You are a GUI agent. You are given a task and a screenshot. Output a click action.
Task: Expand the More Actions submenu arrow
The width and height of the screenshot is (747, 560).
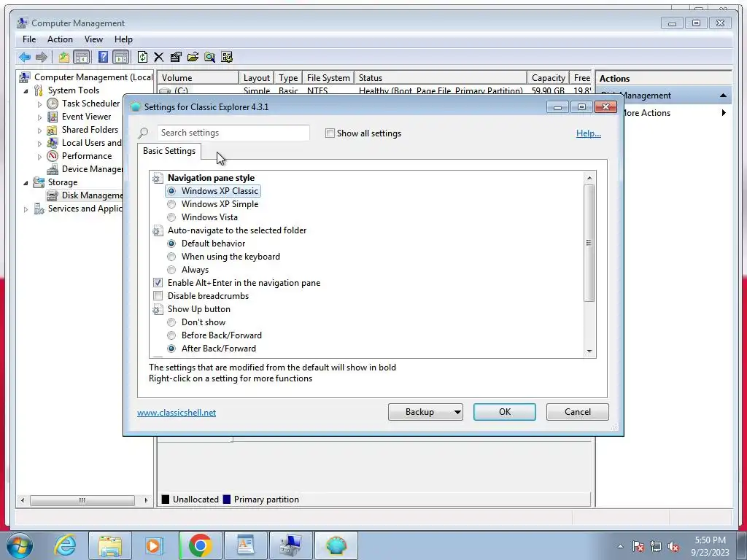pyautogui.click(x=724, y=113)
